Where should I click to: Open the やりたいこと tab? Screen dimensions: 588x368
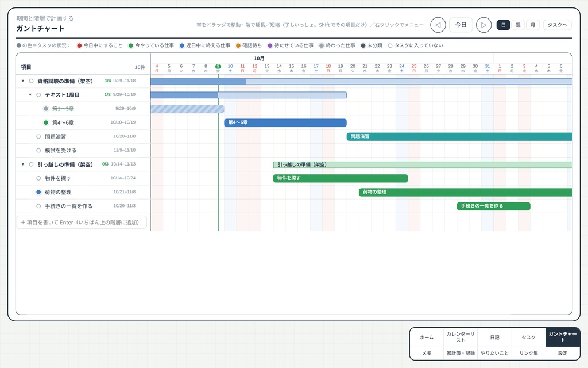[494, 354]
